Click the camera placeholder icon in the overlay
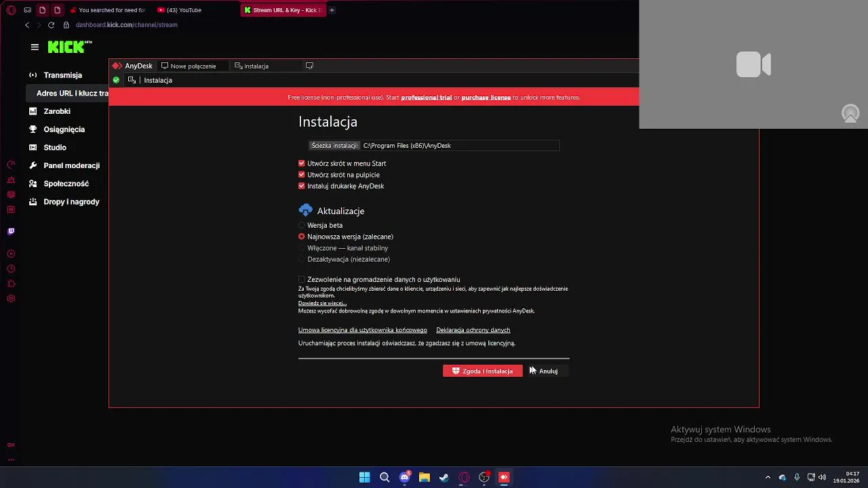 point(753,64)
